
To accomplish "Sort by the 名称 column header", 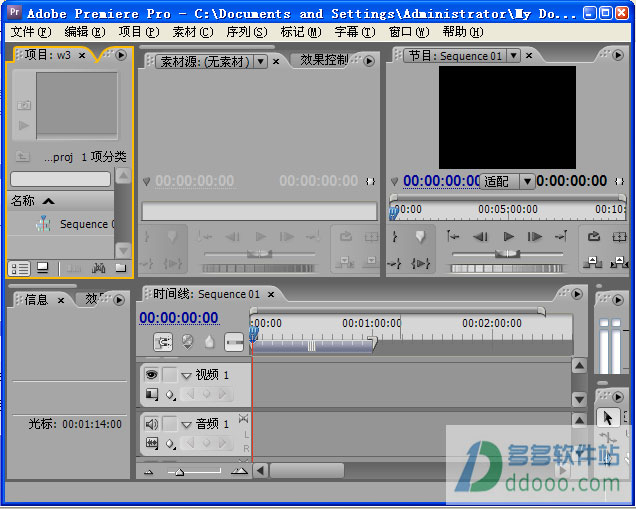I will coord(61,201).
